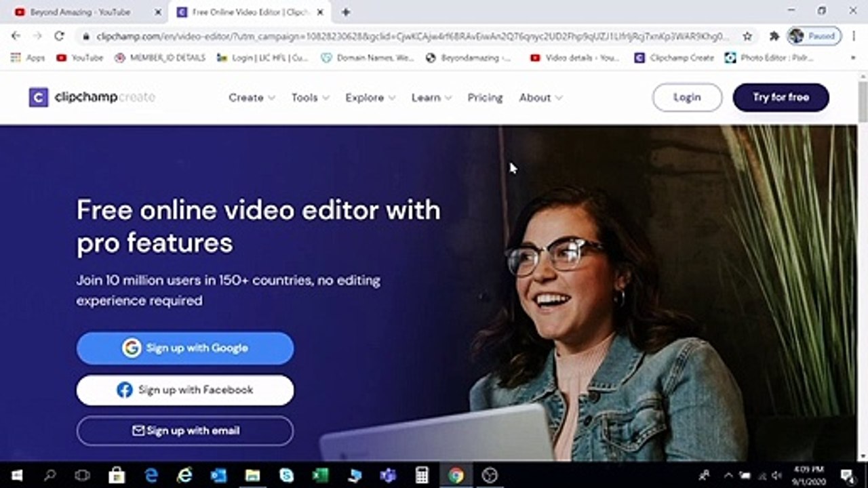Screen dimensions: 868x488
Task: Open the Chrome extensions puzzle icon
Action: coord(774,36)
